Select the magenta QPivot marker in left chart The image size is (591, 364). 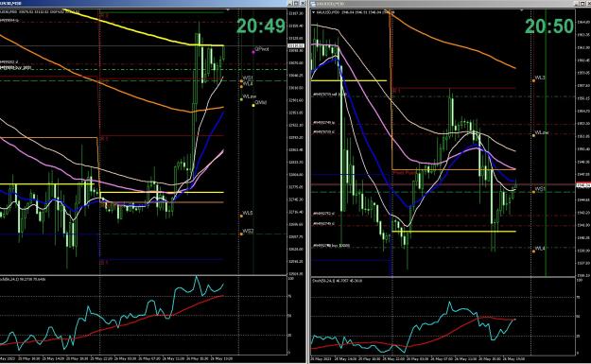click(253, 52)
